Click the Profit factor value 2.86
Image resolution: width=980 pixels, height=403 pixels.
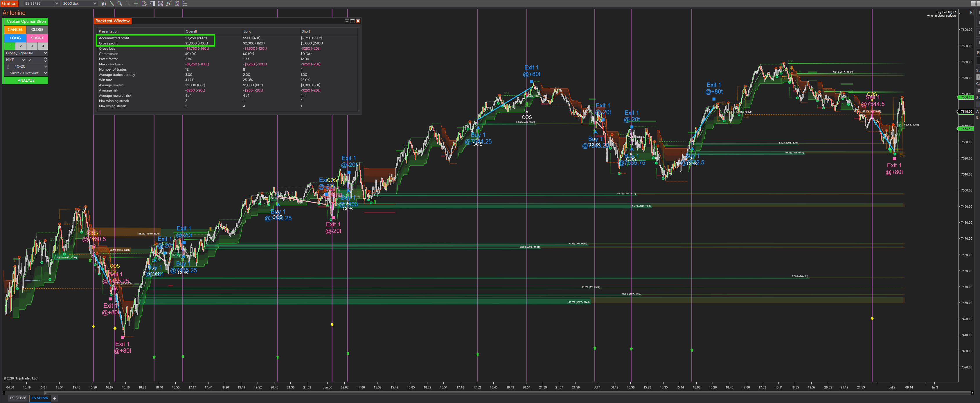click(188, 59)
